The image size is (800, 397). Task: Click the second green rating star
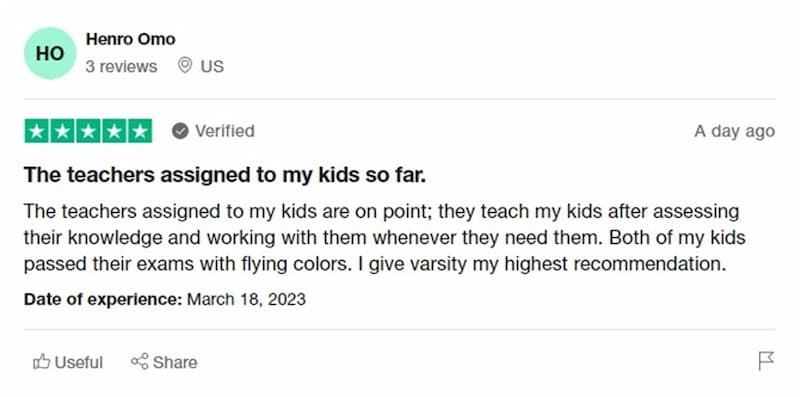pos(63,131)
